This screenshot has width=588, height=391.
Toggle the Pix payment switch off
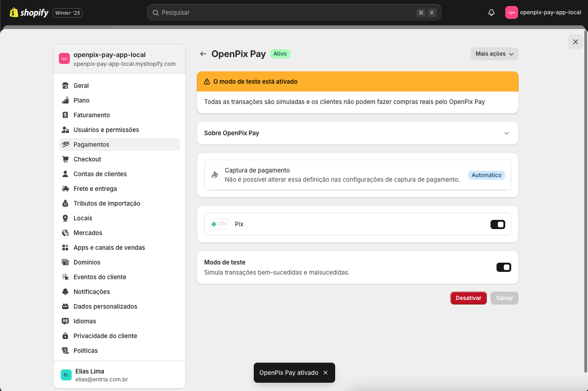point(498,224)
